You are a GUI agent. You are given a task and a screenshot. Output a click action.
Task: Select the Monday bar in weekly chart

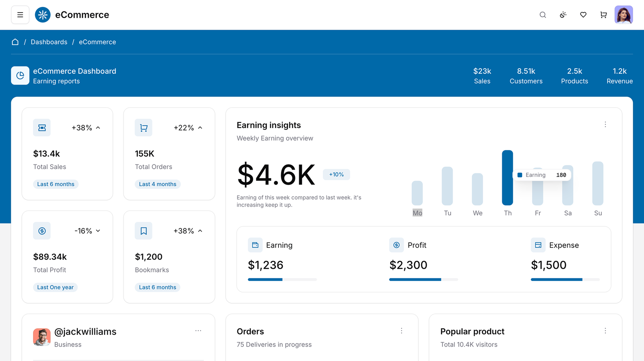417,193
